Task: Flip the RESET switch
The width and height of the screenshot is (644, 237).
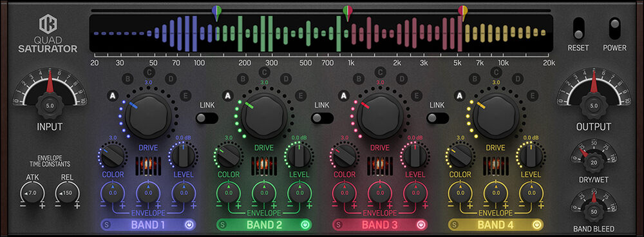Action: coord(578,28)
